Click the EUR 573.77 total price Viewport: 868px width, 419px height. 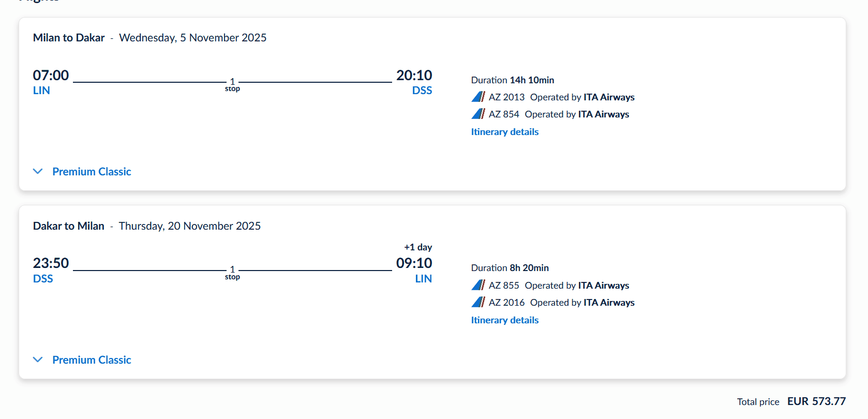click(x=816, y=401)
